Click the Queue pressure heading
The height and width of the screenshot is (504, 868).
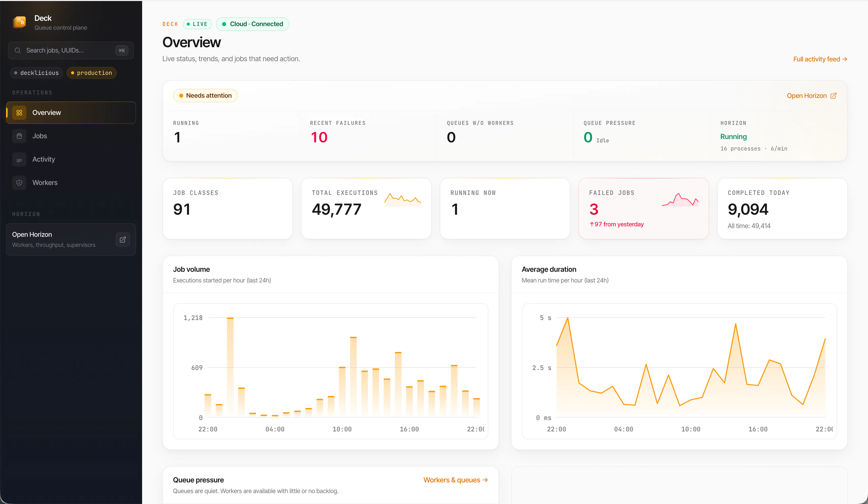coord(198,480)
